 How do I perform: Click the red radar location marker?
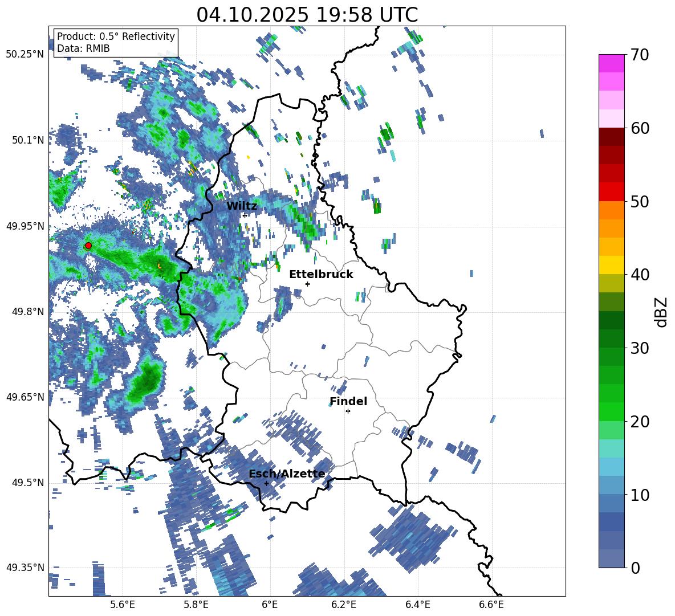coord(88,246)
